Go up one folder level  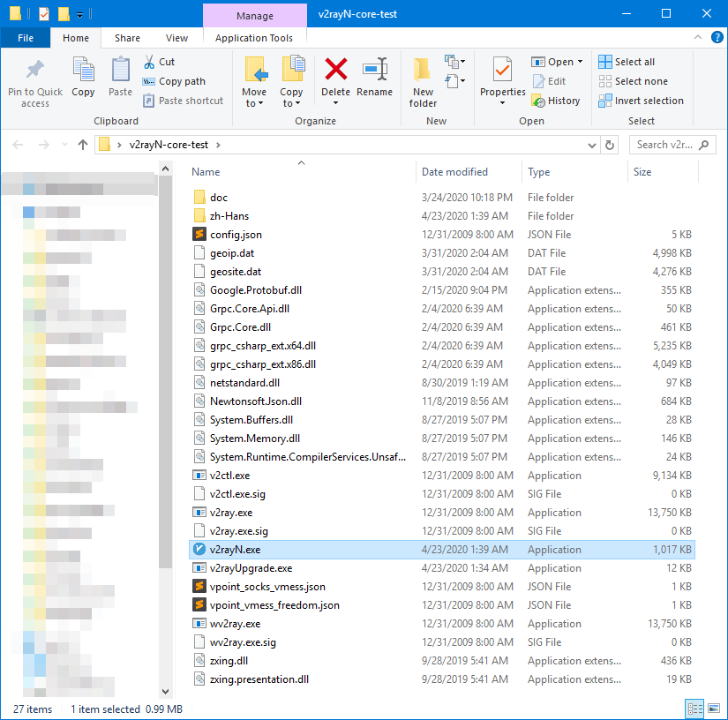click(x=83, y=146)
